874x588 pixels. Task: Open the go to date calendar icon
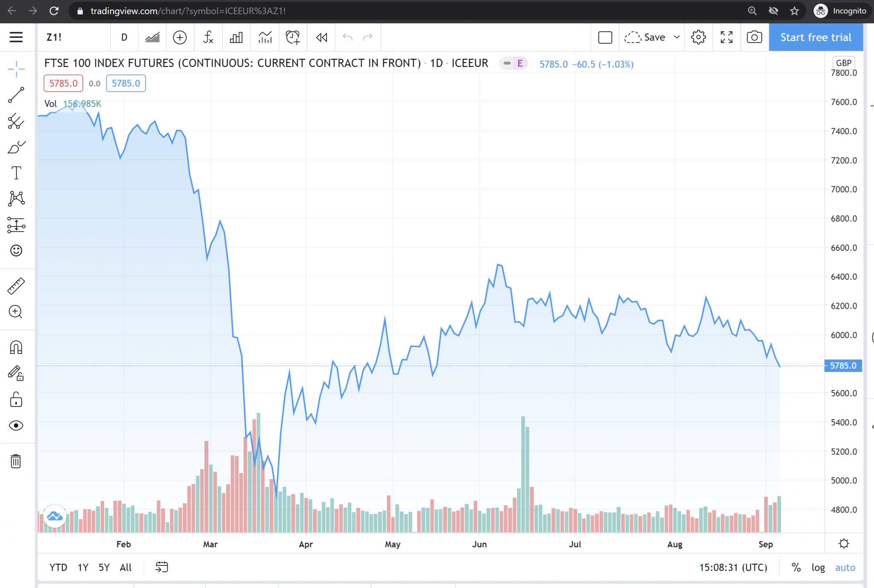(x=162, y=567)
